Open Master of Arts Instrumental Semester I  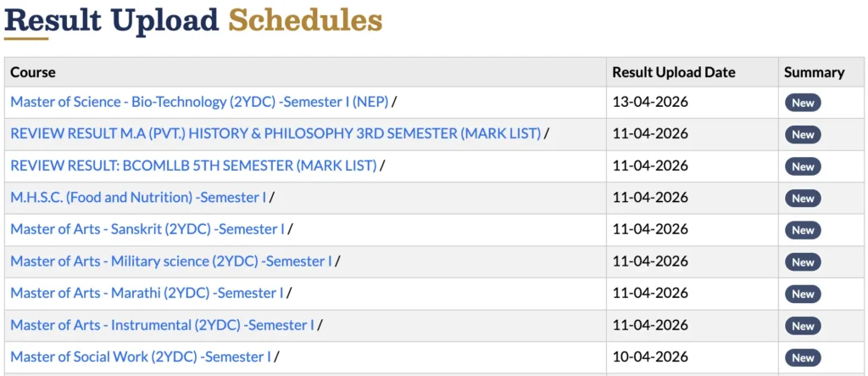pyautogui.click(x=163, y=325)
